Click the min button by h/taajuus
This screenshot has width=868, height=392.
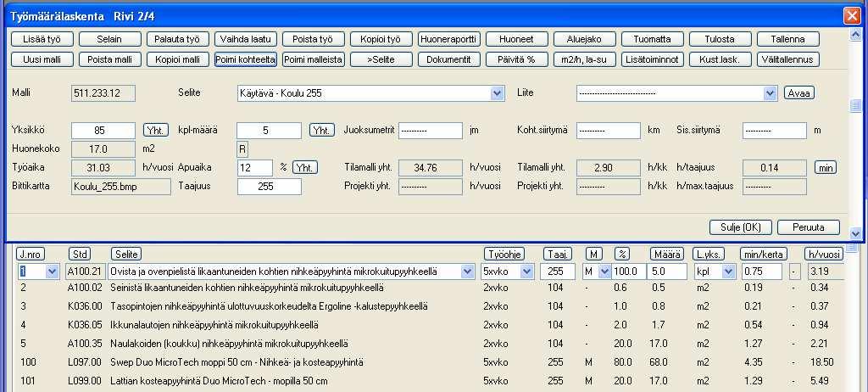coord(826,167)
